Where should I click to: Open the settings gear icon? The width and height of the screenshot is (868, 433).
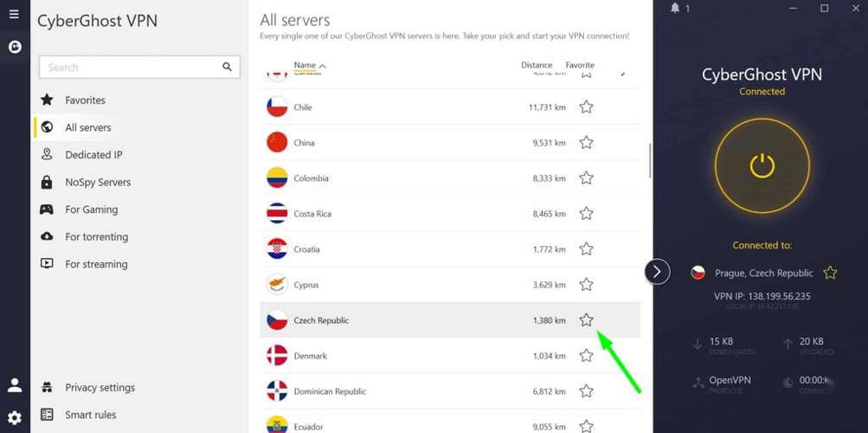pyautogui.click(x=15, y=417)
